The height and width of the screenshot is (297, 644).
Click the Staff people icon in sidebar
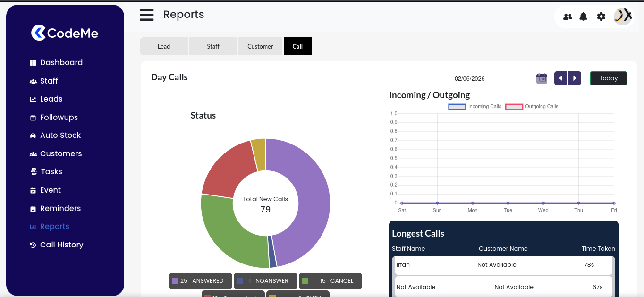point(33,81)
